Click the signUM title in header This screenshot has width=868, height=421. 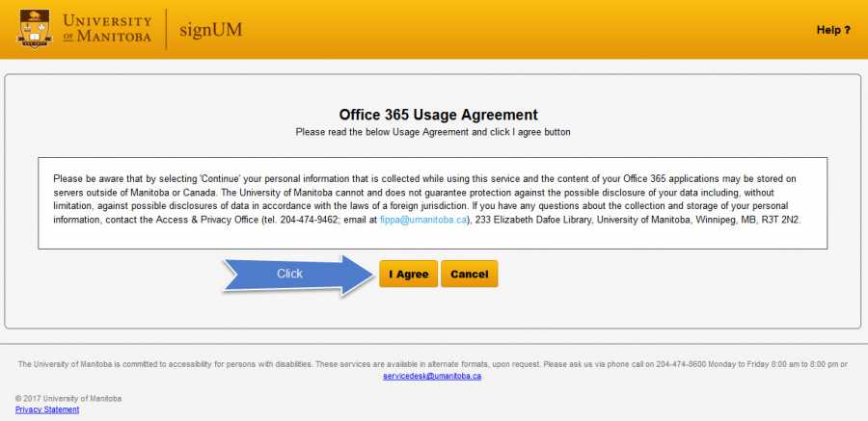tap(210, 29)
